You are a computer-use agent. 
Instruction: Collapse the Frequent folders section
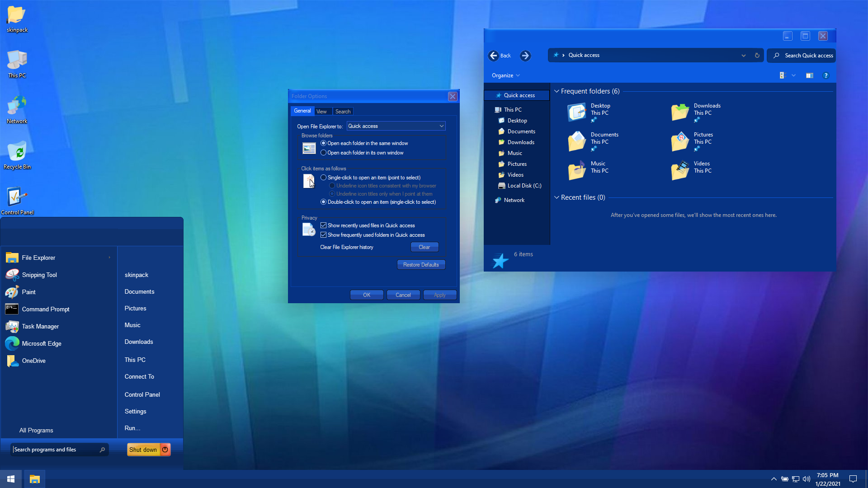click(x=557, y=91)
